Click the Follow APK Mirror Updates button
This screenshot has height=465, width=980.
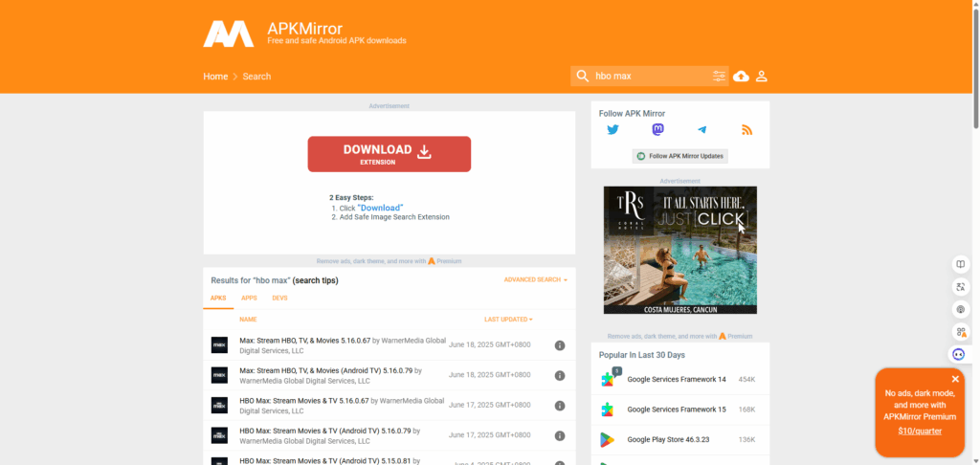[680, 156]
